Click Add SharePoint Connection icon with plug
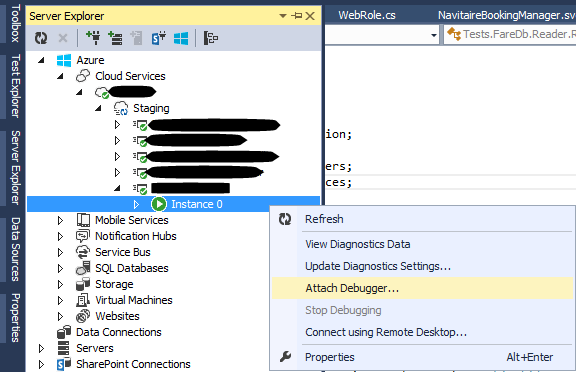This screenshot has height=372, width=576. (x=159, y=38)
